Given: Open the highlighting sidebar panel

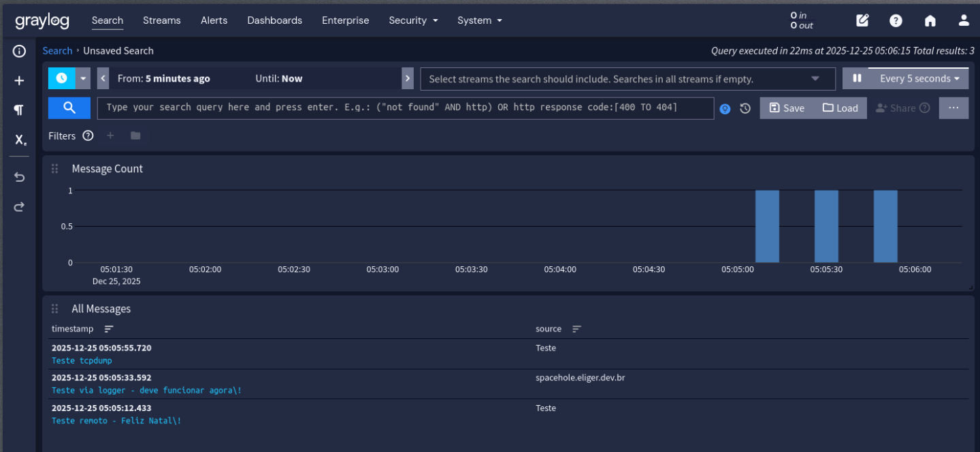Looking at the screenshot, I should [19, 140].
